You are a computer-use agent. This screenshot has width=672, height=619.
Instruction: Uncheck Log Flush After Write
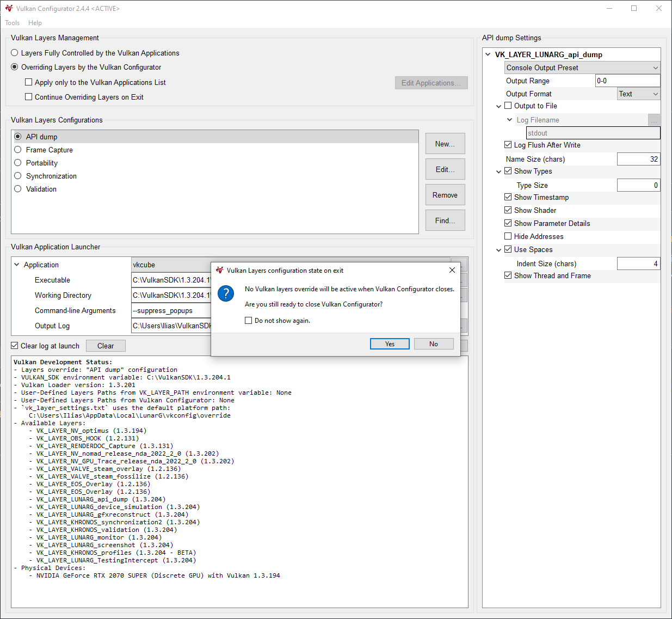click(x=508, y=145)
